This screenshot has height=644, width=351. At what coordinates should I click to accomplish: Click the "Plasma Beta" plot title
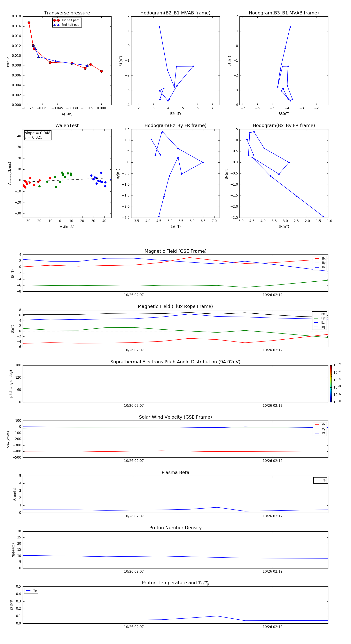coord(175,473)
